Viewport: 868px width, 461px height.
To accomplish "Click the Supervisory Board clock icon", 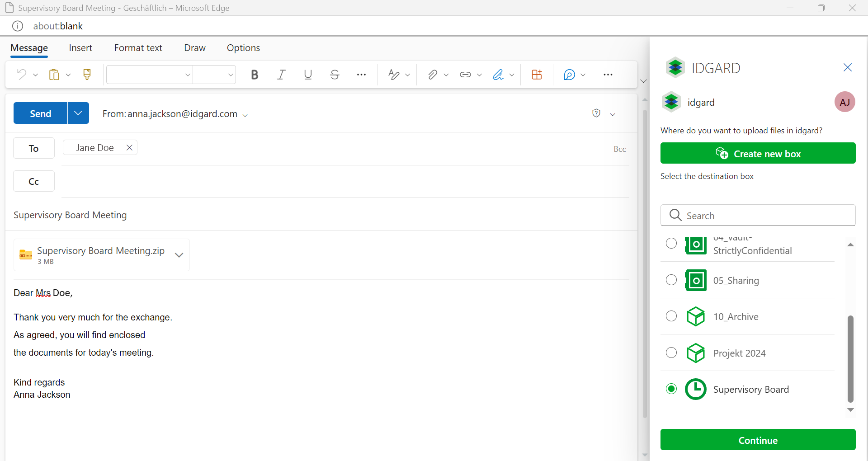I will tap(696, 389).
